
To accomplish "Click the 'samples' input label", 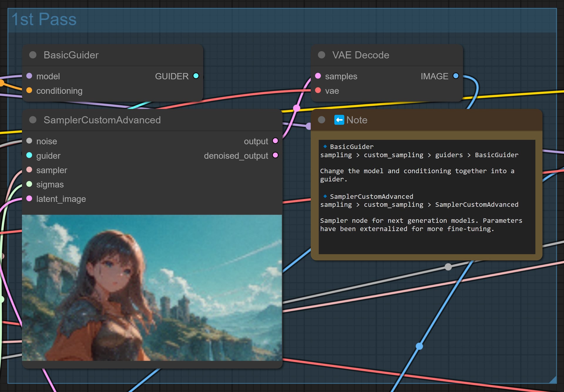I will coord(341,77).
